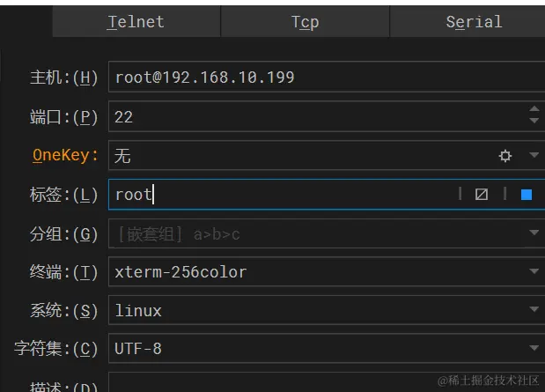This screenshot has width=545, height=392.
Task: Click the orange OneKey label link
Action: pos(65,155)
